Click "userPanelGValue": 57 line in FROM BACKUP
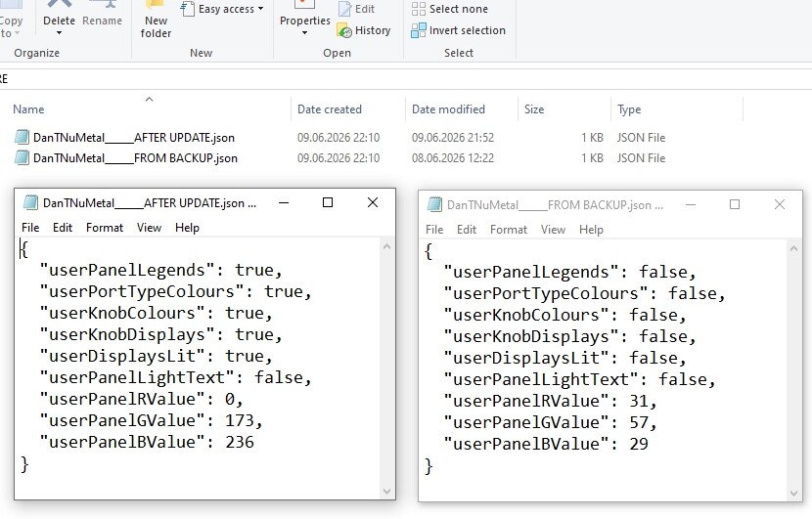Screen dimensions: 812x519 [551, 423]
